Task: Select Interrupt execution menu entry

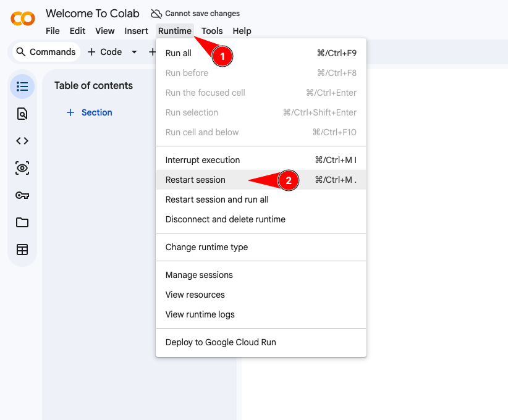Action: click(x=261, y=160)
